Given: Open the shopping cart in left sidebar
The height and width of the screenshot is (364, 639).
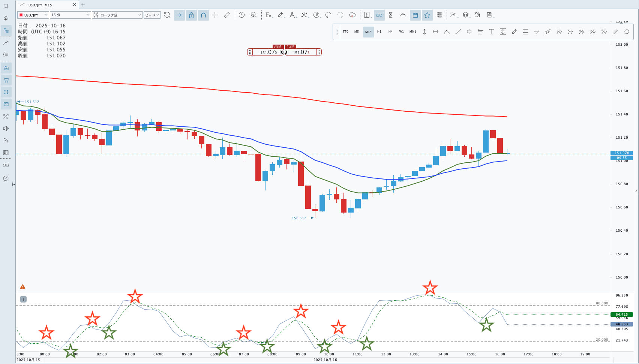Looking at the screenshot, I should [6, 80].
